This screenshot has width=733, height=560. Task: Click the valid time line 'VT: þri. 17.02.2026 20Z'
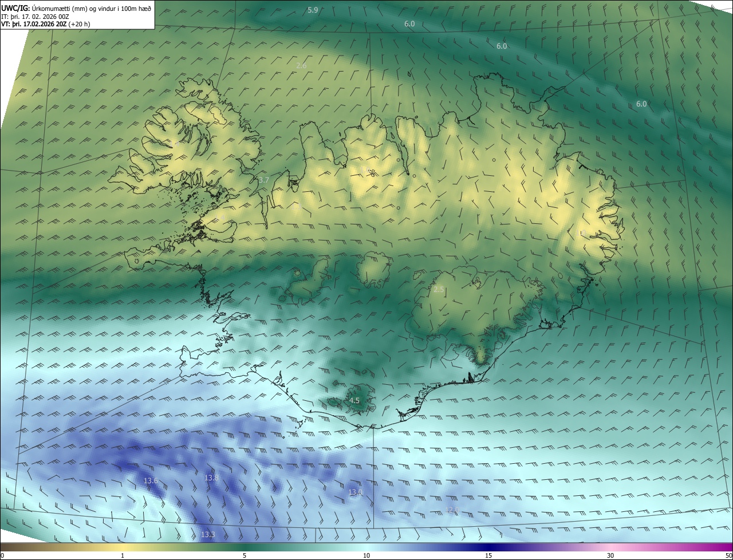[x=34, y=24]
